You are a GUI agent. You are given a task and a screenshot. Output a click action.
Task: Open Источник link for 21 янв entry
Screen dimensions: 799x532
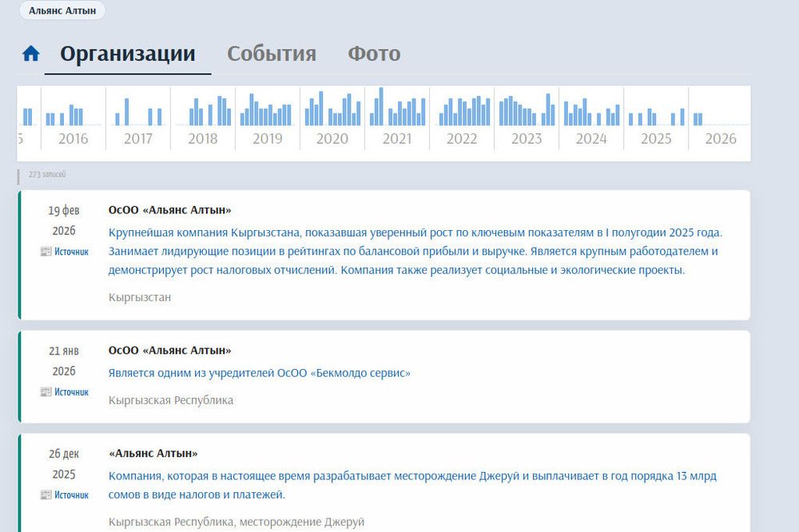(71, 391)
